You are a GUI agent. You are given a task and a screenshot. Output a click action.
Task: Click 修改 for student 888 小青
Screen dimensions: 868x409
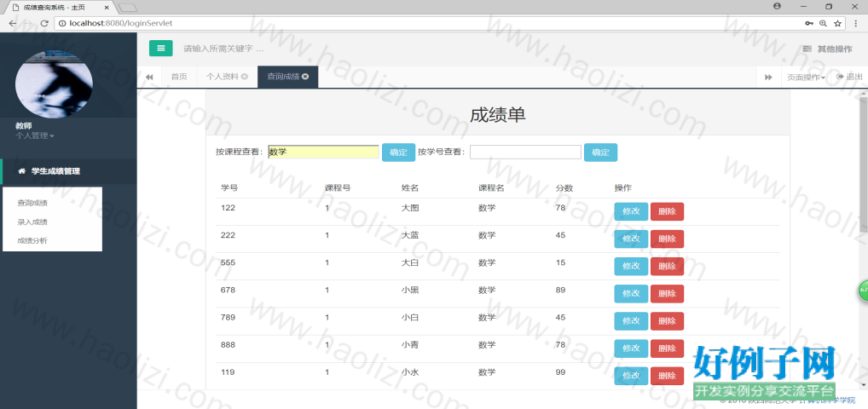631,349
